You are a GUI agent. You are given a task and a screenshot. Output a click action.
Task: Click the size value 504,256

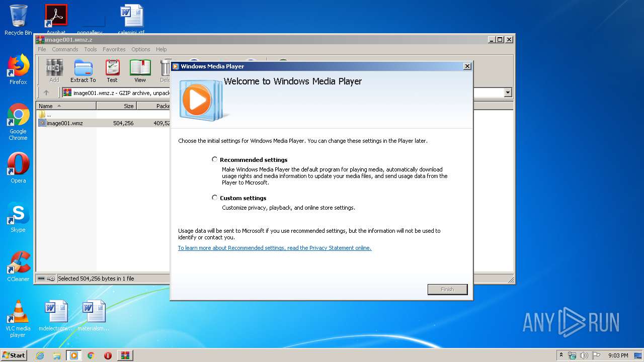pos(123,123)
